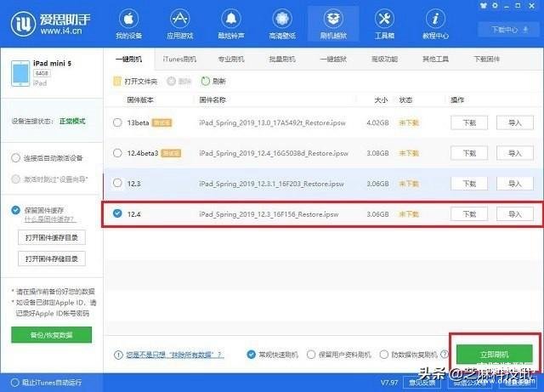Open 下载中心 download center
The height and width of the screenshot is (392, 544).
509,30
